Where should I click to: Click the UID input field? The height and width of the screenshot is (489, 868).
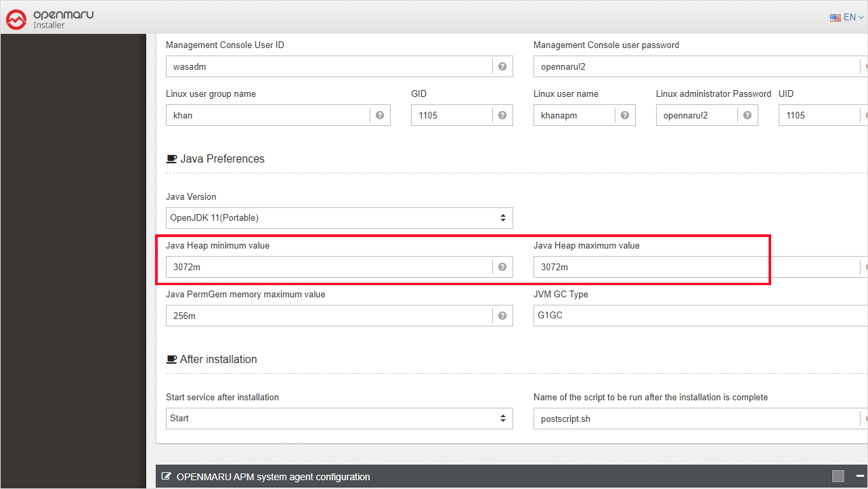pyautogui.click(x=816, y=115)
